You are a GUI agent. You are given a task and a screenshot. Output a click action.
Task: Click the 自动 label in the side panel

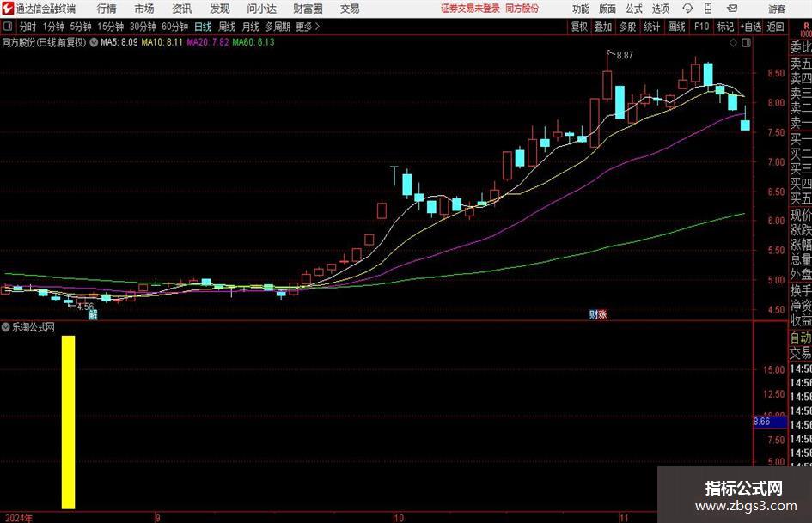[x=801, y=338]
